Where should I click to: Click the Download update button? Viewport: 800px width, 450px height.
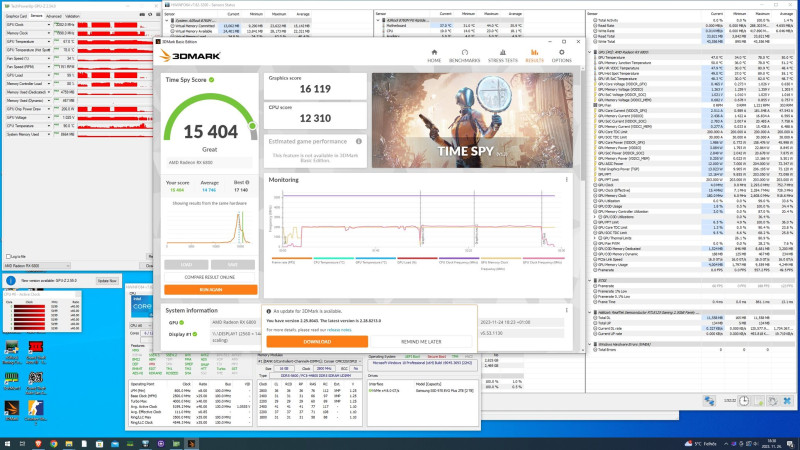pos(317,341)
